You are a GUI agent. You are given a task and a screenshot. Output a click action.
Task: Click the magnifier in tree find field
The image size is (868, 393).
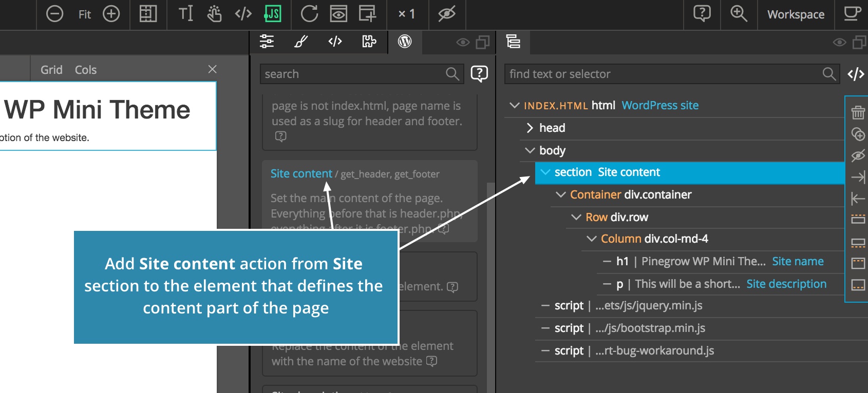pos(829,74)
